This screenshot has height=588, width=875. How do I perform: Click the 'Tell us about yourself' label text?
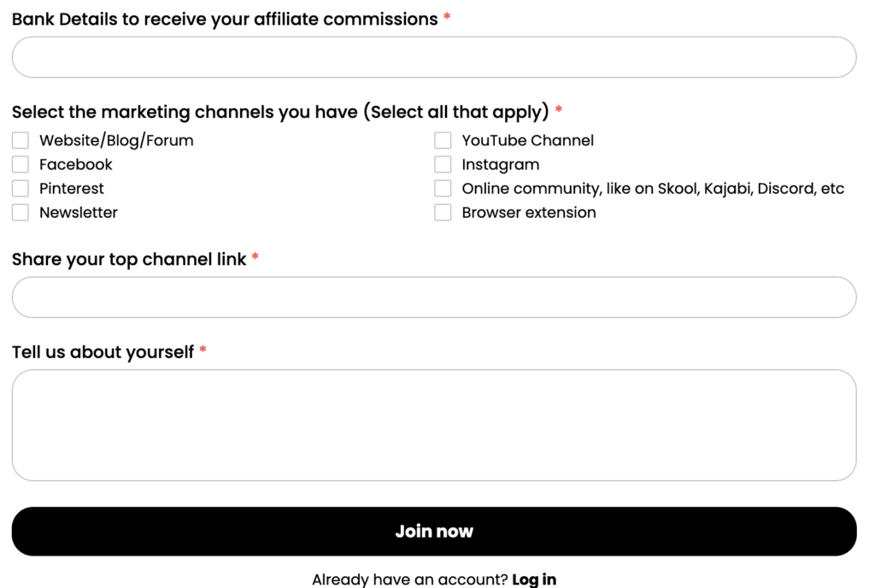coord(103,351)
